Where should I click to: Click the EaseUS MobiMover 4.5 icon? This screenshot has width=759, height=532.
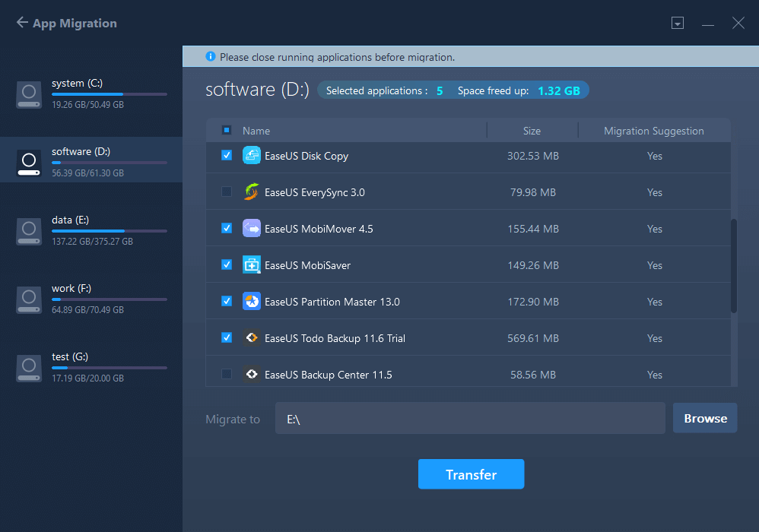pos(252,229)
